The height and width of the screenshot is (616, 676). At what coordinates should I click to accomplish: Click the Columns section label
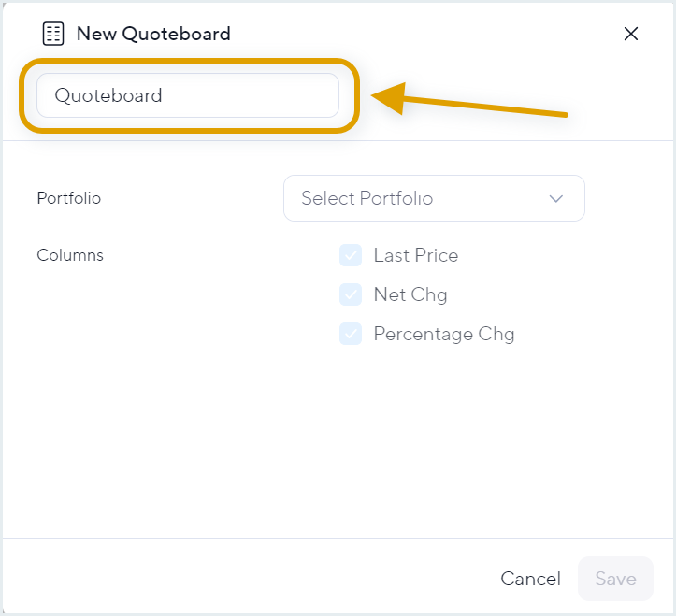[x=70, y=255]
